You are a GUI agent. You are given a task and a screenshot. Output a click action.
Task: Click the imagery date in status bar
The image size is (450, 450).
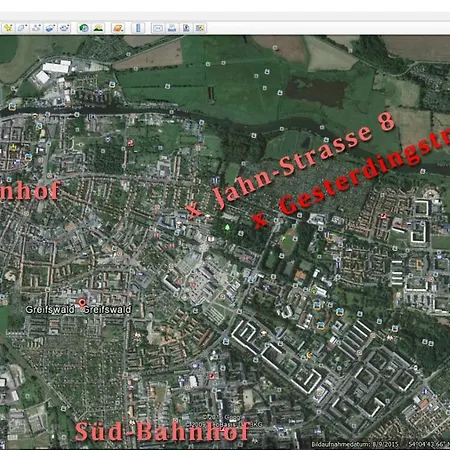pyautogui.click(x=355, y=444)
